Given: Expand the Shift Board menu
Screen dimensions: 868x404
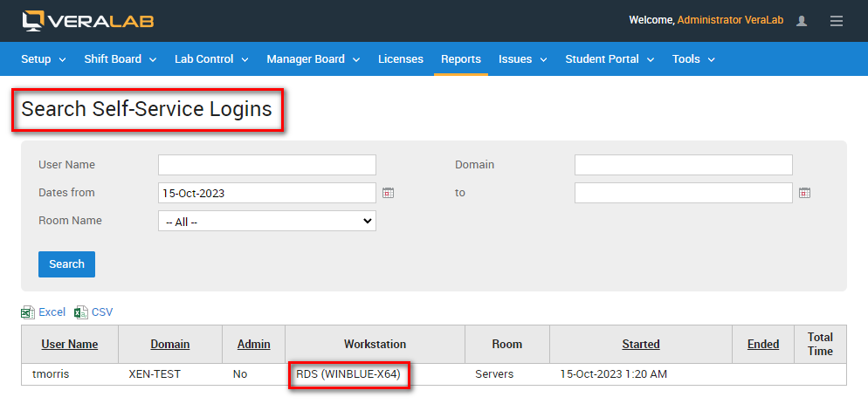Looking at the screenshot, I should point(121,59).
